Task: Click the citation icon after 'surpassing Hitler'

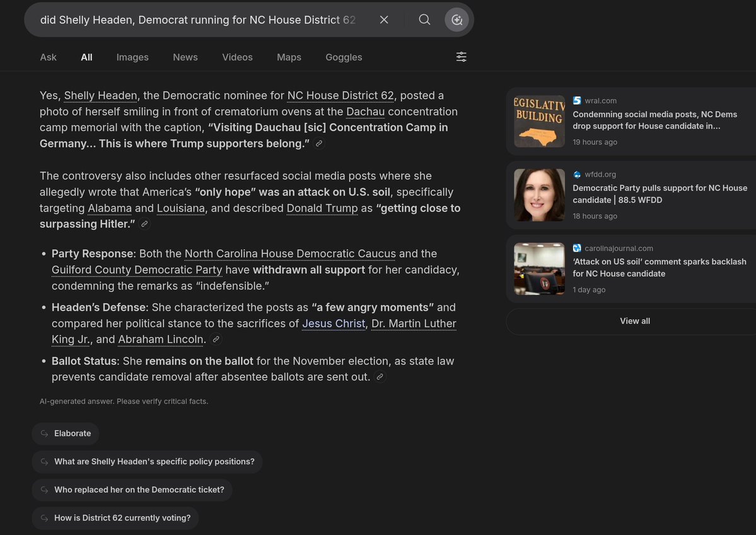Action: click(x=144, y=224)
